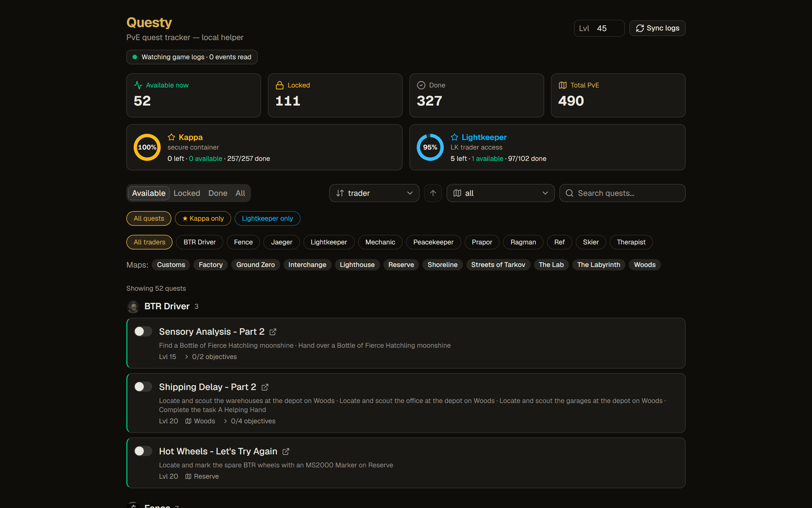Filter by the Factory map chip
812x508 pixels.
click(x=210, y=265)
